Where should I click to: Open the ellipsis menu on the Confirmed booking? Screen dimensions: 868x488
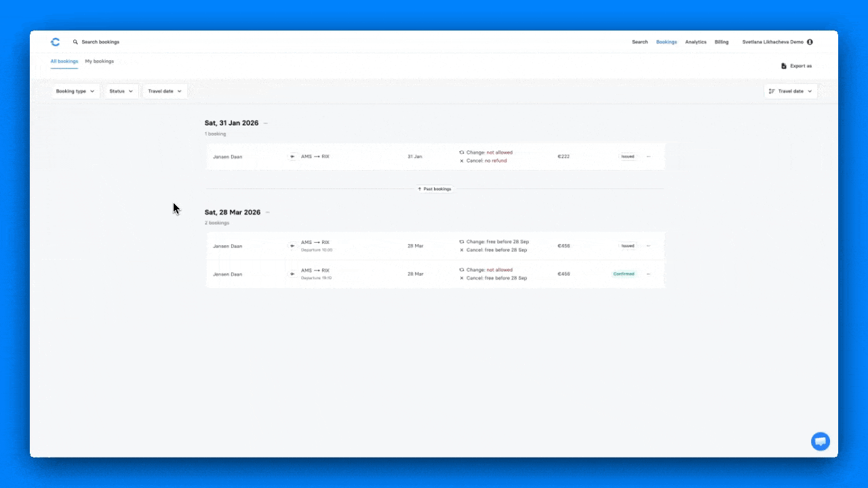[648, 274]
